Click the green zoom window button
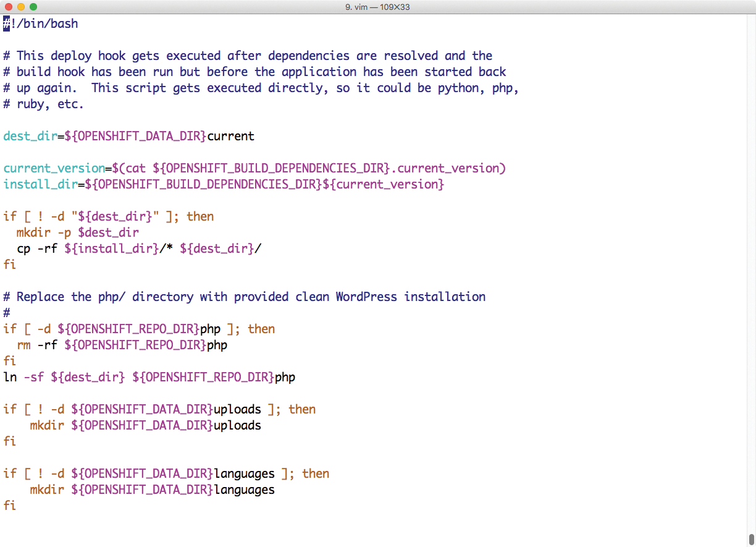756x547 pixels. pos(33,7)
